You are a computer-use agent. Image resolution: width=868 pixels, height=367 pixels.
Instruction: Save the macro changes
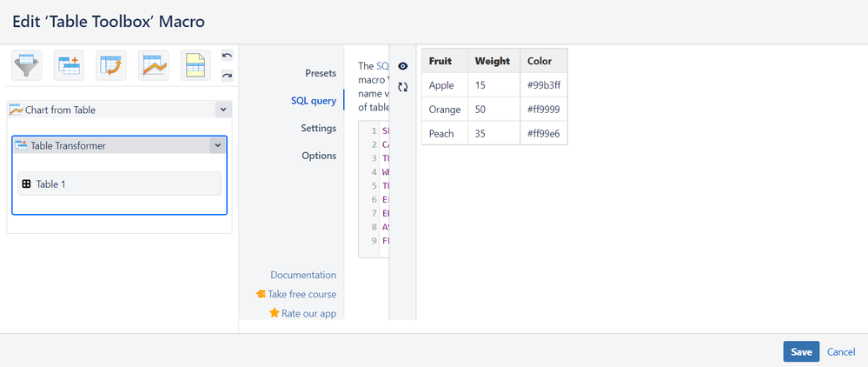(x=800, y=351)
